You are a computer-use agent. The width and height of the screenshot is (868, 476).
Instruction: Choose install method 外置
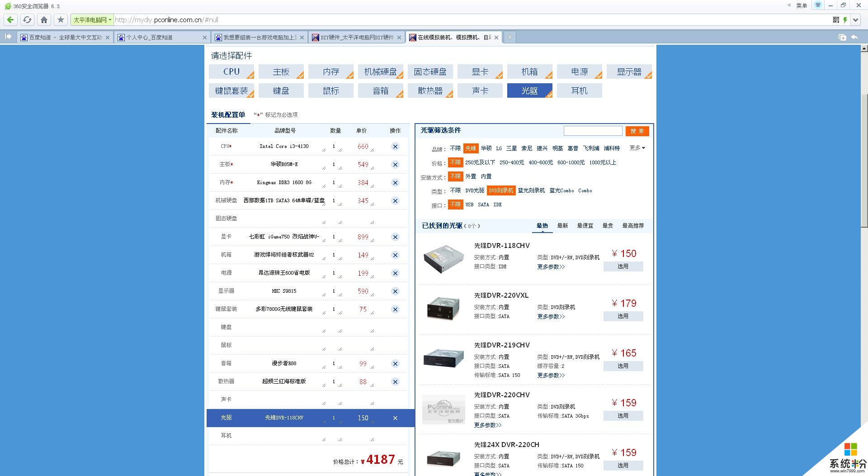point(471,176)
